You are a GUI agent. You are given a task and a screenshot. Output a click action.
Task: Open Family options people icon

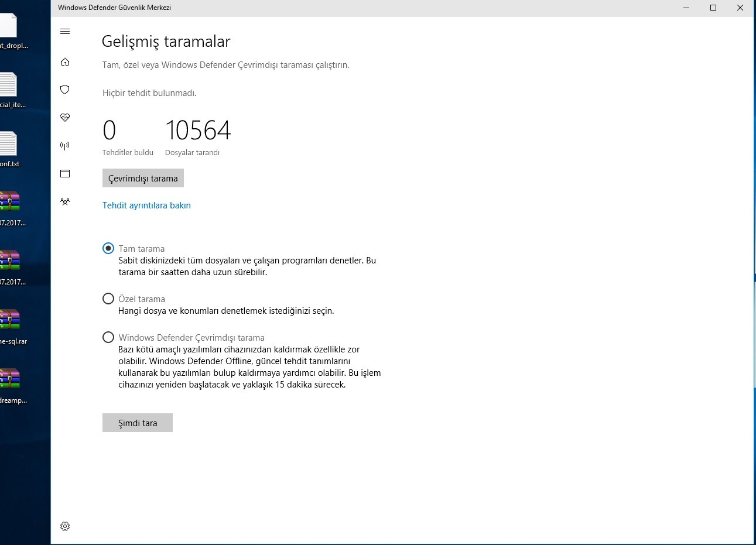pyautogui.click(x=65, y=202)
